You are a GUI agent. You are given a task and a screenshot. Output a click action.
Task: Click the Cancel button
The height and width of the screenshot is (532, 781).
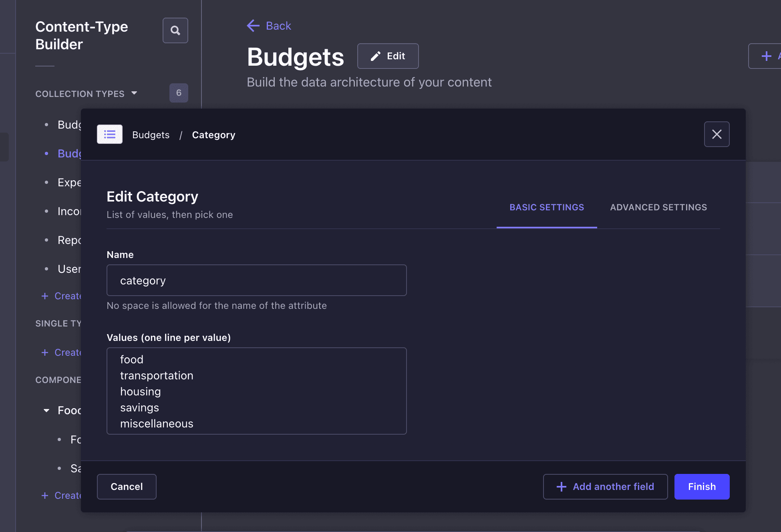(x=127, y=487)
